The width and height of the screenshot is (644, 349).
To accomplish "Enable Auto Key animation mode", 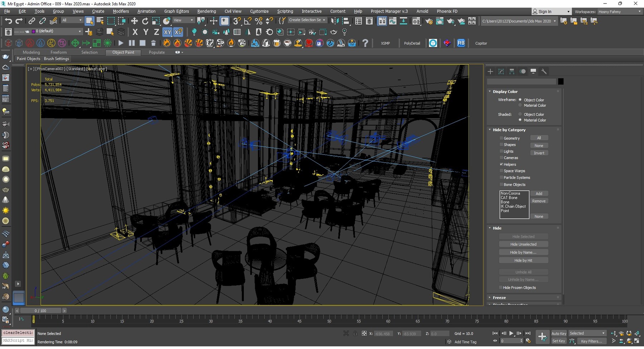I will click(x=558, y=333).
